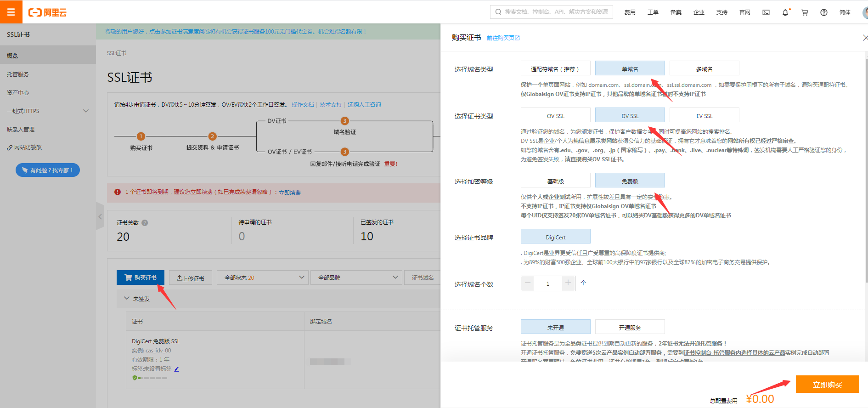Open the notification bell
Screen dimensions: 868x408
[x=785, y=12]
